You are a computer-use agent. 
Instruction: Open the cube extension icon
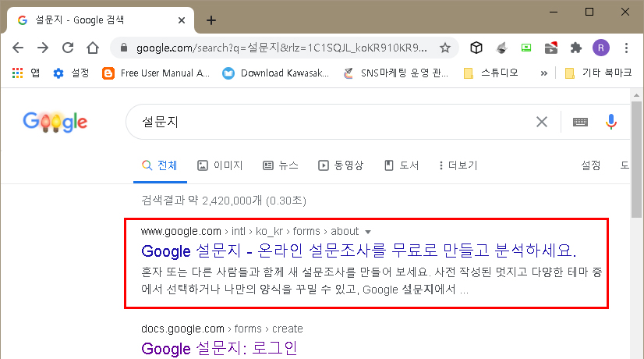[476, 48]
